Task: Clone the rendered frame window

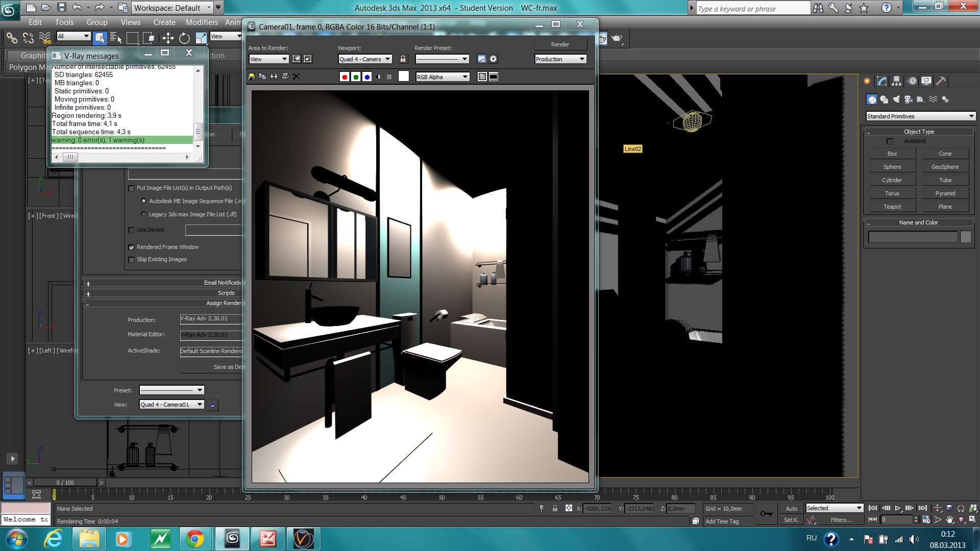Action: tap(274, 77)
